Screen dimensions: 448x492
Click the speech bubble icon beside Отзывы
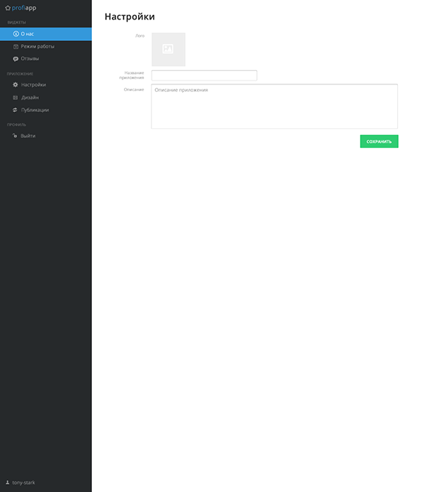tap(16, 59)
